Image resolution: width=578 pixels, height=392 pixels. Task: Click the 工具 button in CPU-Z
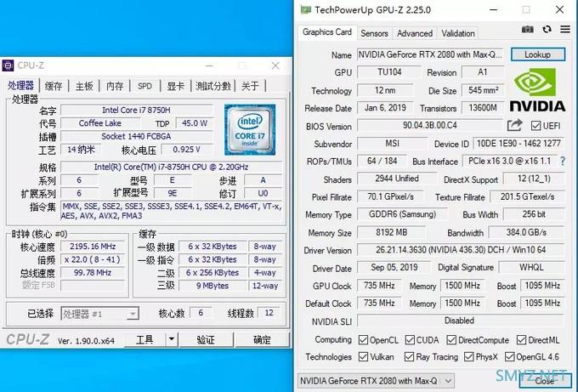coord(144,339)
